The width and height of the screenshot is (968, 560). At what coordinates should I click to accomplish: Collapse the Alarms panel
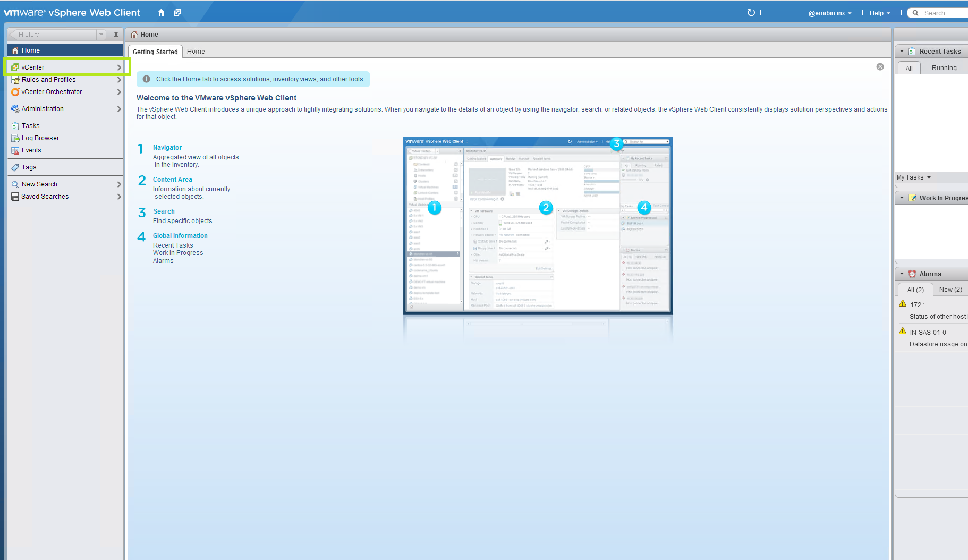coord(902,274)
